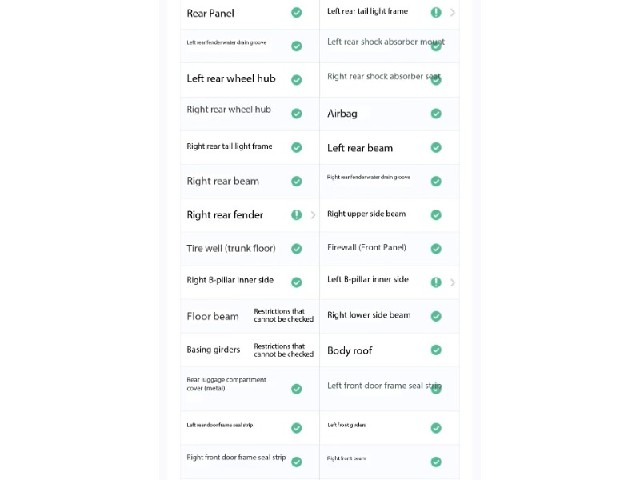The image size is (640, 480).
Task: Click the green check beside Rear Panel
Action: coord(297,13)
